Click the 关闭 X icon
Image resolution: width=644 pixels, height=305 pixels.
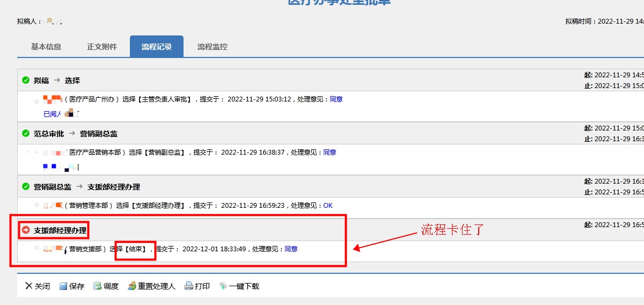[x=28, y=286]
